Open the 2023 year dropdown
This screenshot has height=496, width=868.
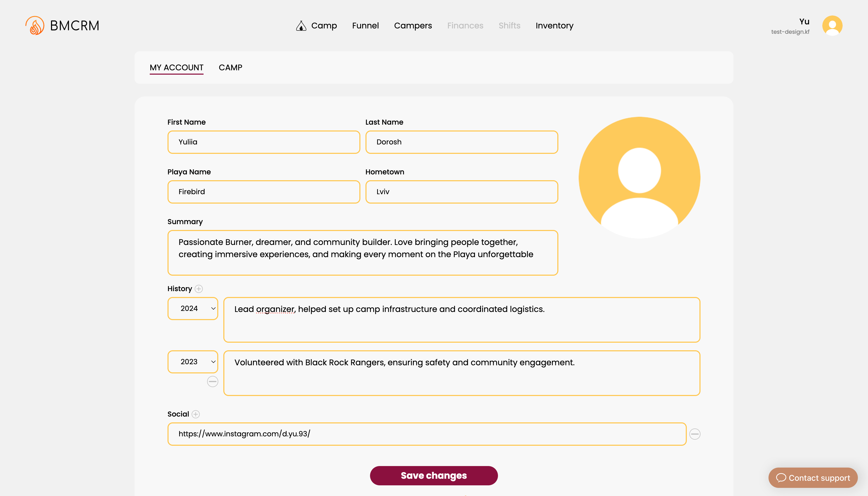[x=193, y=362]
